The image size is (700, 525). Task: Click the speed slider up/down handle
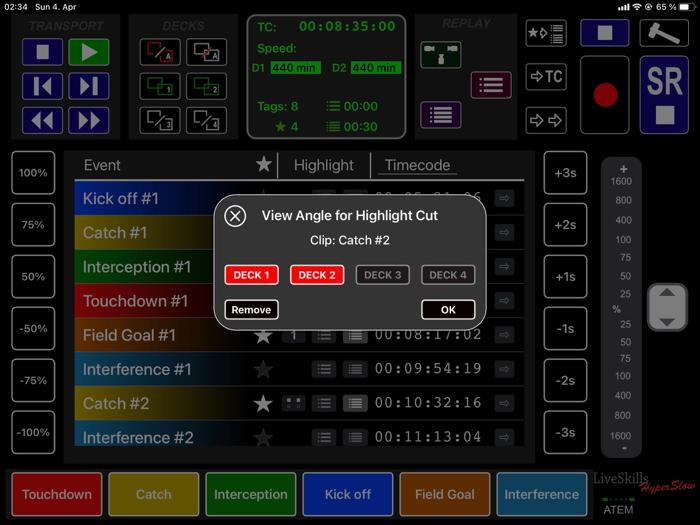(x=667, y=307)
